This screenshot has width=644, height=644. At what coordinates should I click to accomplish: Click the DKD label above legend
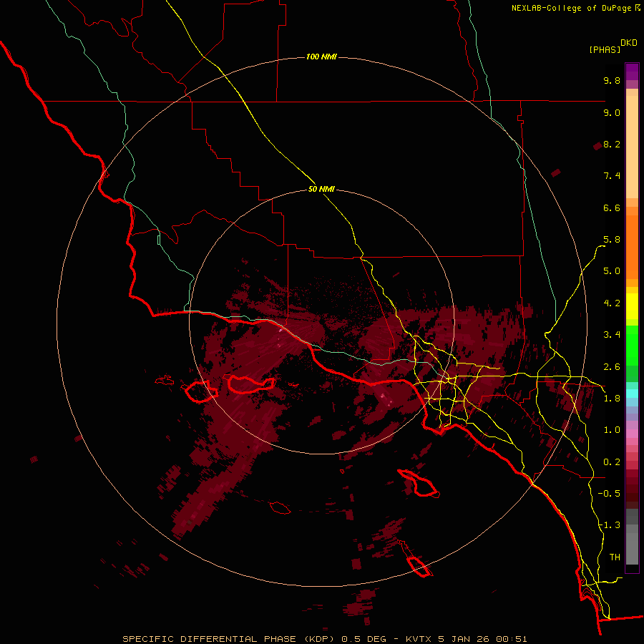629,43
